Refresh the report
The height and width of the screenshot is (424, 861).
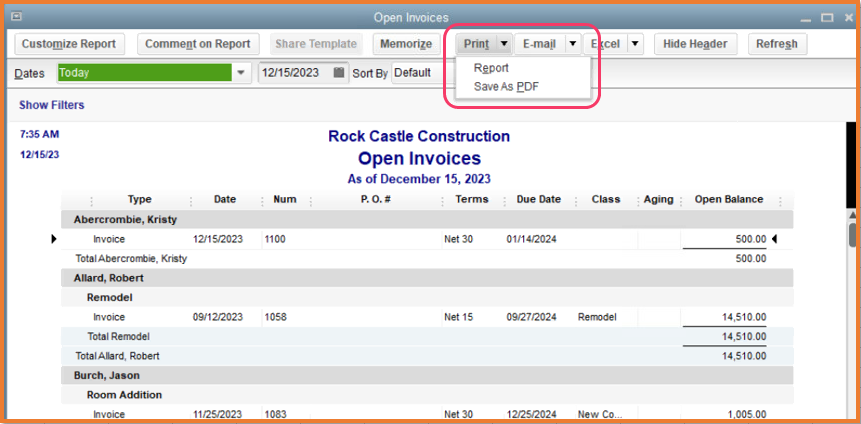(776, 44)
